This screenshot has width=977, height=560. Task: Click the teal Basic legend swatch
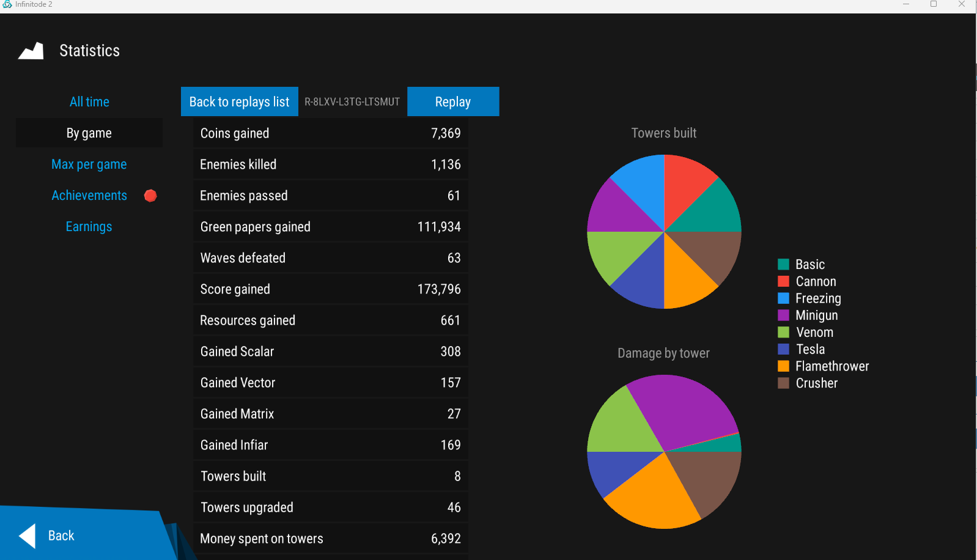tap(783, 265)
